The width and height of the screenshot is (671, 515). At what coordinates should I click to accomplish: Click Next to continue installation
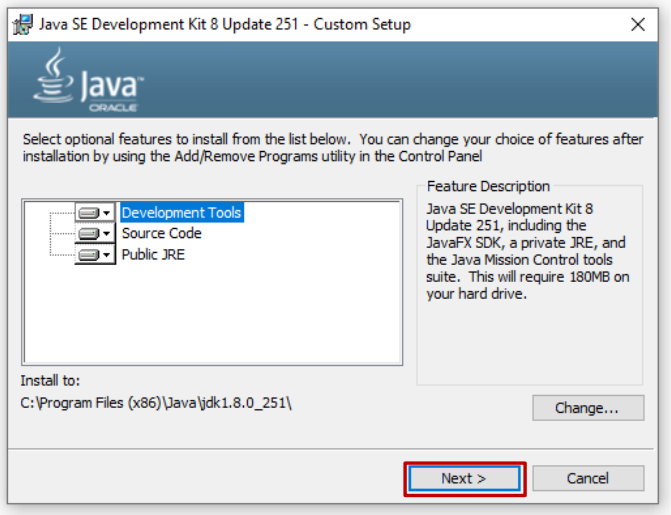tap(464, 478)
